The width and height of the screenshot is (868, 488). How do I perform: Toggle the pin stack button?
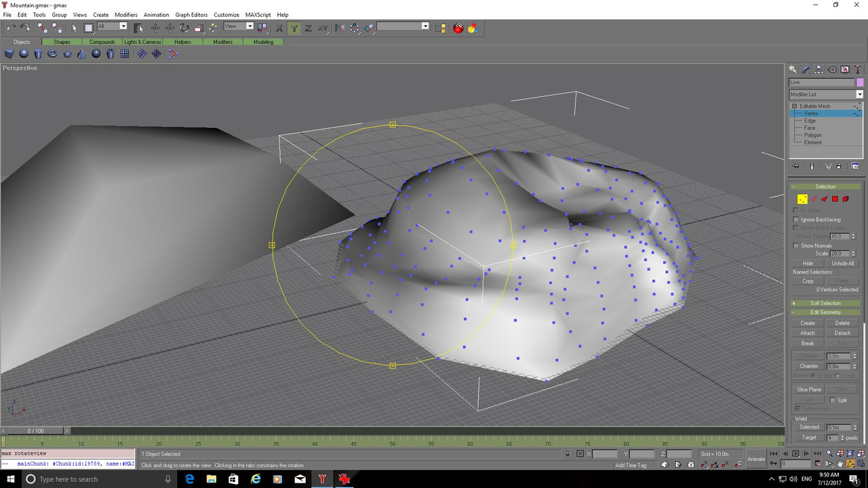point(797,166)
